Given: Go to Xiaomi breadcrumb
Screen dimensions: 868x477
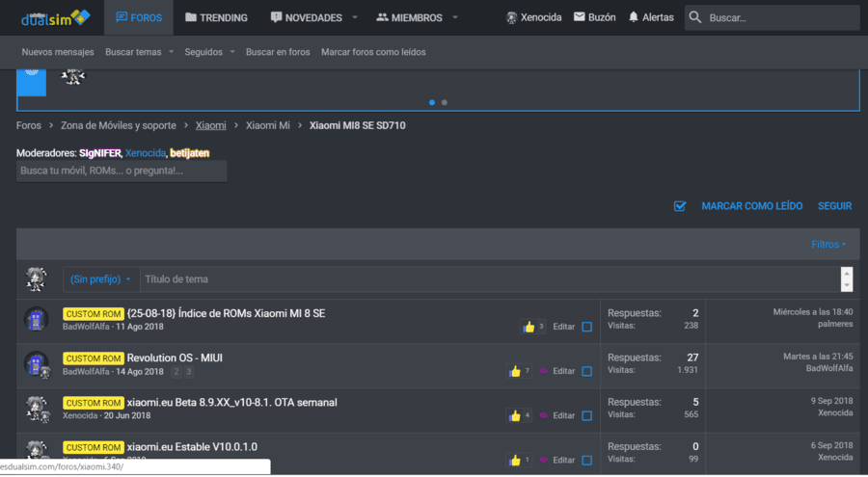Looking at the screenshot, I should [211, 125].
